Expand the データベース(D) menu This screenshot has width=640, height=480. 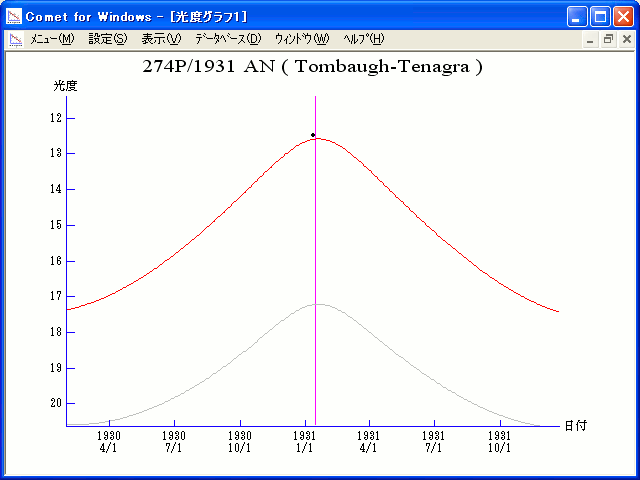(x=228, y=39)
